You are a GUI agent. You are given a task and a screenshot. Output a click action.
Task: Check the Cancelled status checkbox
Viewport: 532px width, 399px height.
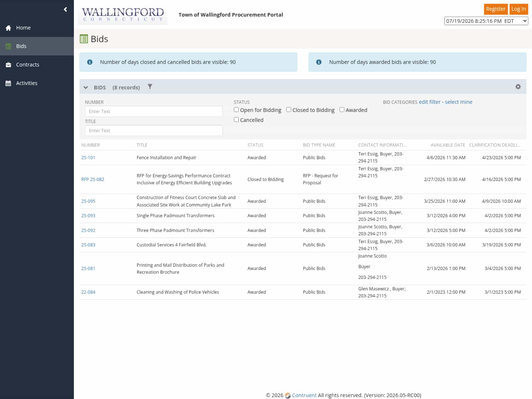pyautogui.click(x=236, y=120)
